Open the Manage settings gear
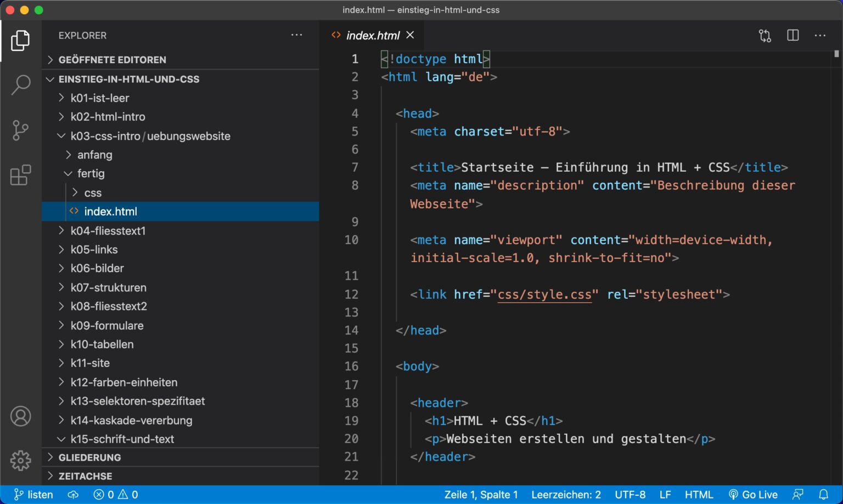Image resolution: width=843 pixels, height=504 pixels. [x=21, y=461]
